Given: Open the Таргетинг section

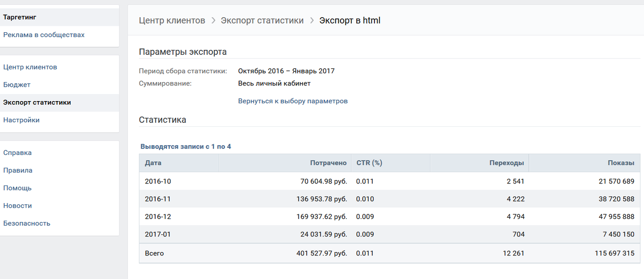Looking at the screenshot, I should pos(60,17).
